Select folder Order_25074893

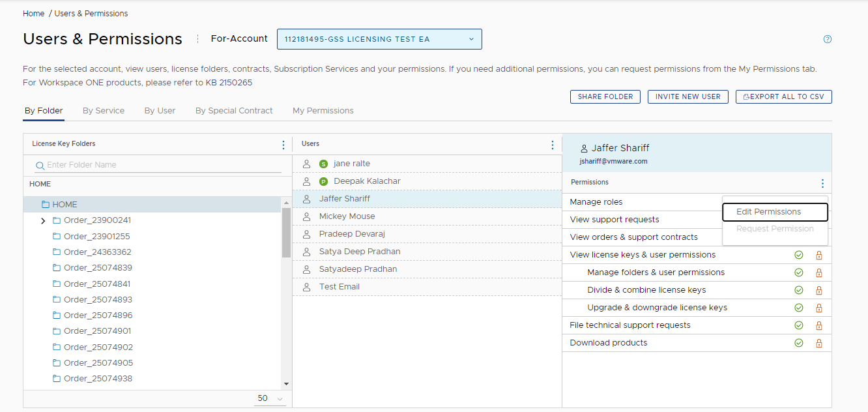pos(96,300)
